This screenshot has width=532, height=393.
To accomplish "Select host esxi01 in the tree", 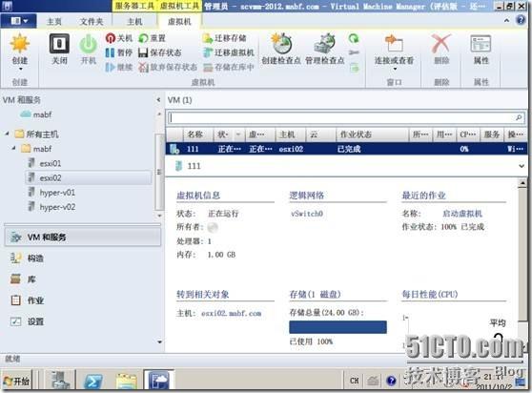I will 45,163.
